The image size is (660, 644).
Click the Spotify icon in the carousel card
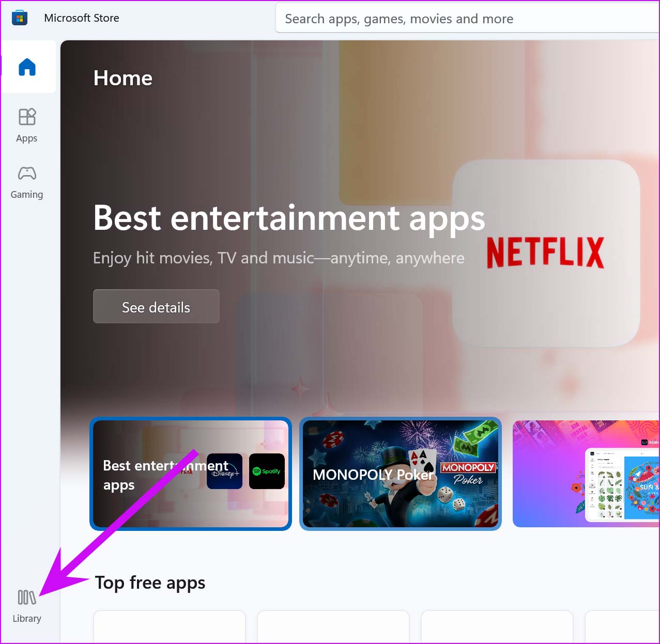tap(267, 471)
